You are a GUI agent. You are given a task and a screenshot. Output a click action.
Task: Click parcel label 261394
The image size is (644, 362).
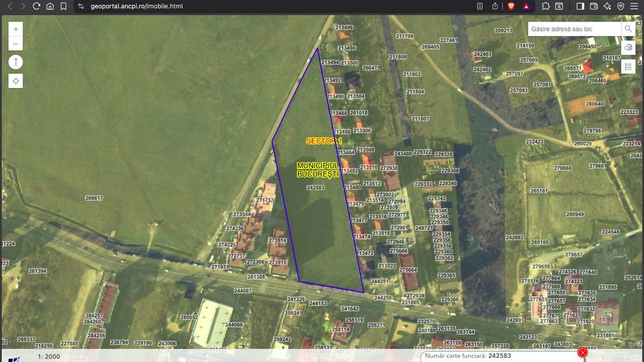pyautogui.click(x=37, y=271)
